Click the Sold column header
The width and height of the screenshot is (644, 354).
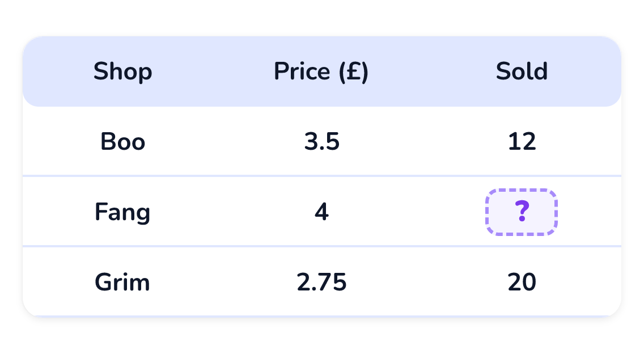point(522,71)
